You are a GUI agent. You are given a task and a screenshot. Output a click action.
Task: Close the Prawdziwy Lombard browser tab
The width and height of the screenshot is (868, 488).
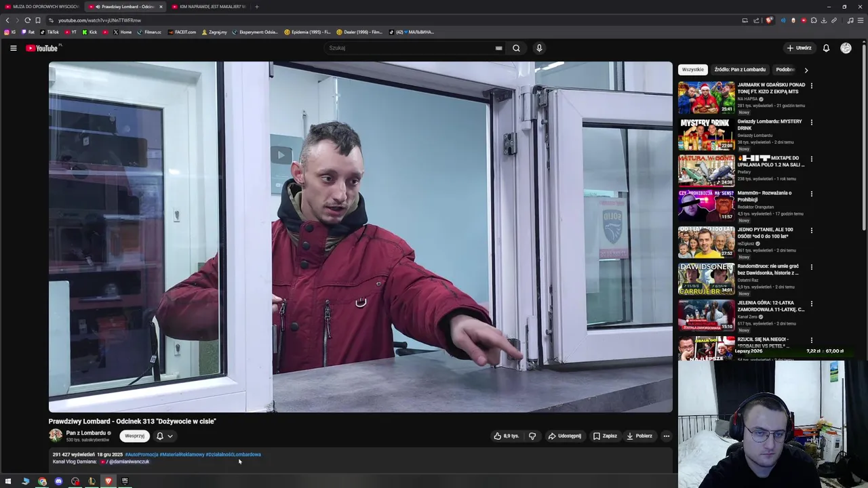161,7
